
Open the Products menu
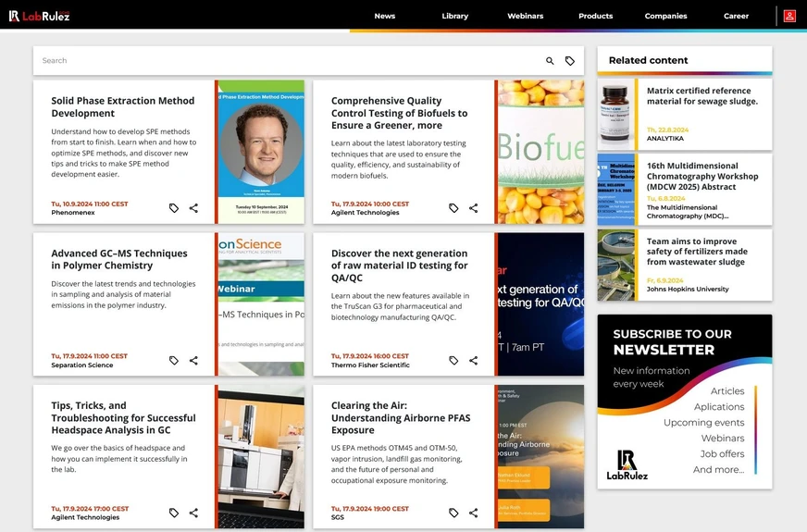click(595, 16)
